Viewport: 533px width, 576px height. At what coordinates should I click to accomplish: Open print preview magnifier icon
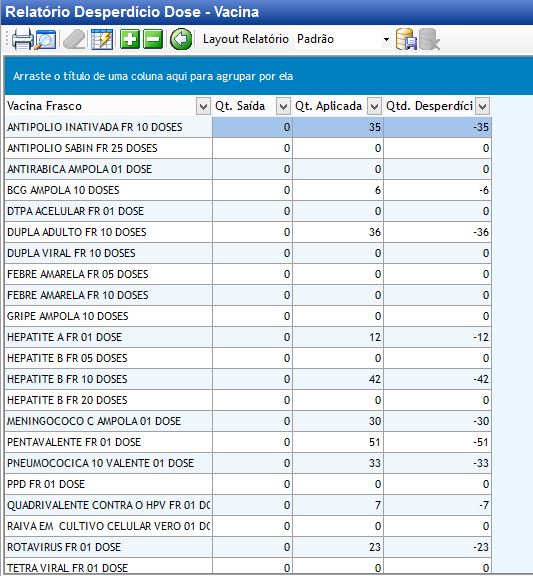tap(45, 40)
